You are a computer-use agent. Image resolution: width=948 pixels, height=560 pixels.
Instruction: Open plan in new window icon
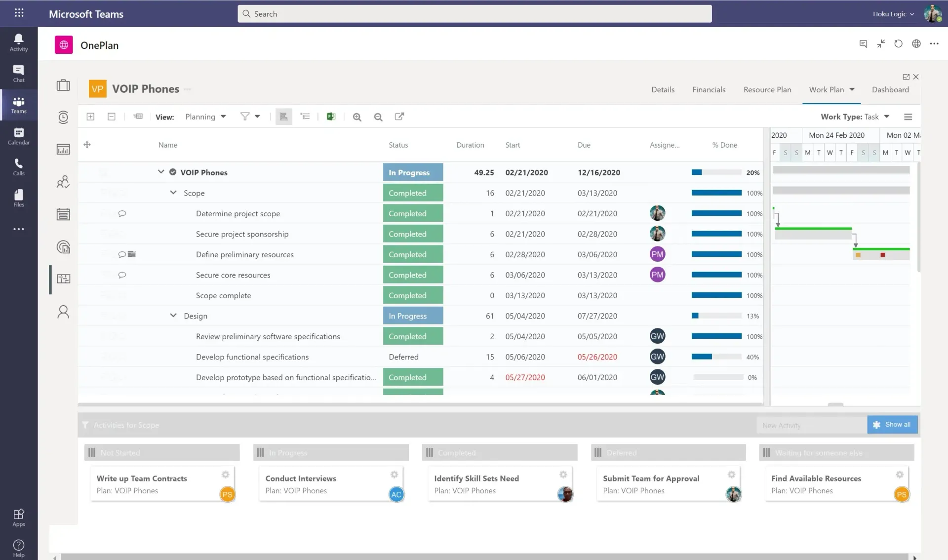(x=399, y=117)
